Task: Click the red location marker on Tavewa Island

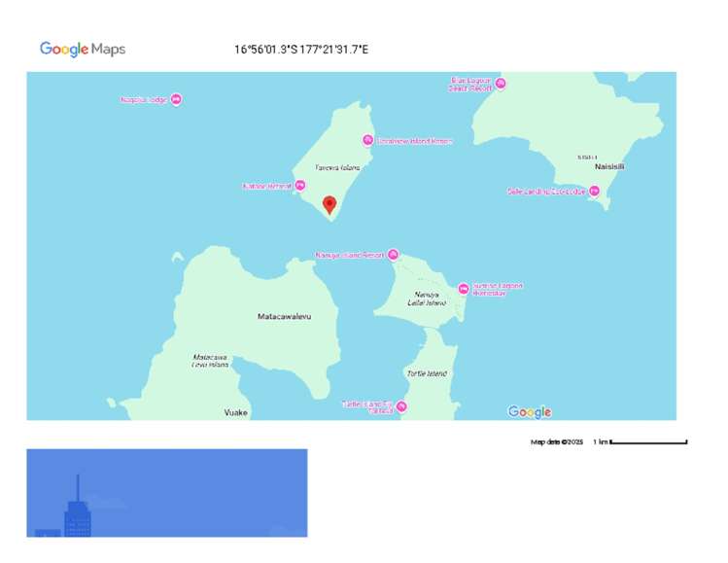Action: click(x=329, y=205)
